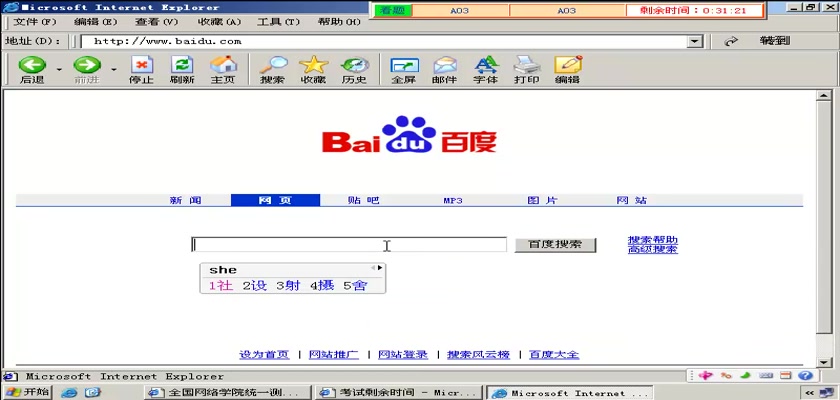The height and width of the screenshot is (400, 840).
Task: Open the 文件(F) menu
Action: tap(34, 22)
